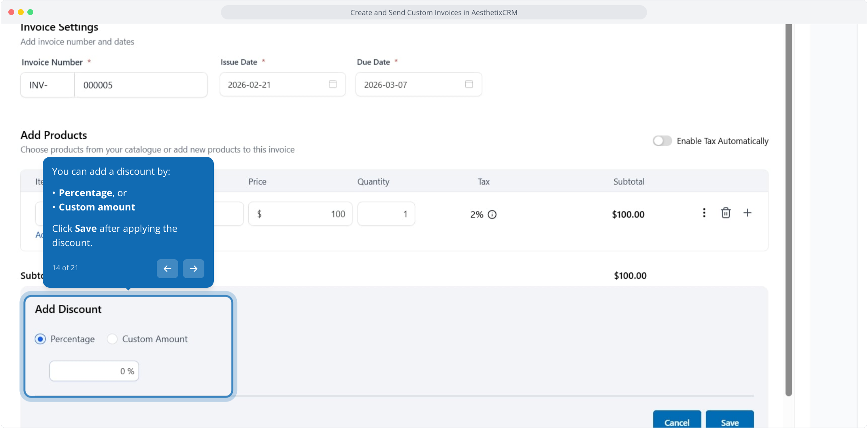
Task: Click the INV- prefix field
Action: point(48,85)
